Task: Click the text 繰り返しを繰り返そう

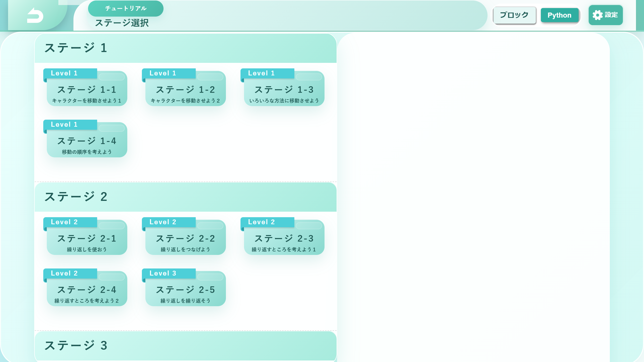Action: point(185,301)
